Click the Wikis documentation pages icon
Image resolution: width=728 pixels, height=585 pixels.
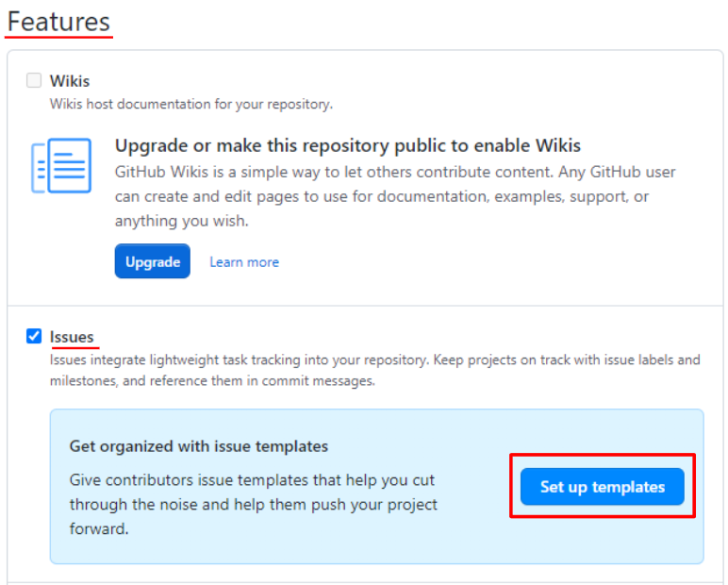point(60,165)
